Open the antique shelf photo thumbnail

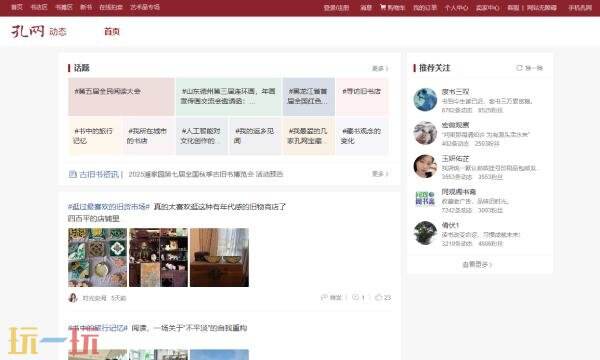tap(158, 257)
